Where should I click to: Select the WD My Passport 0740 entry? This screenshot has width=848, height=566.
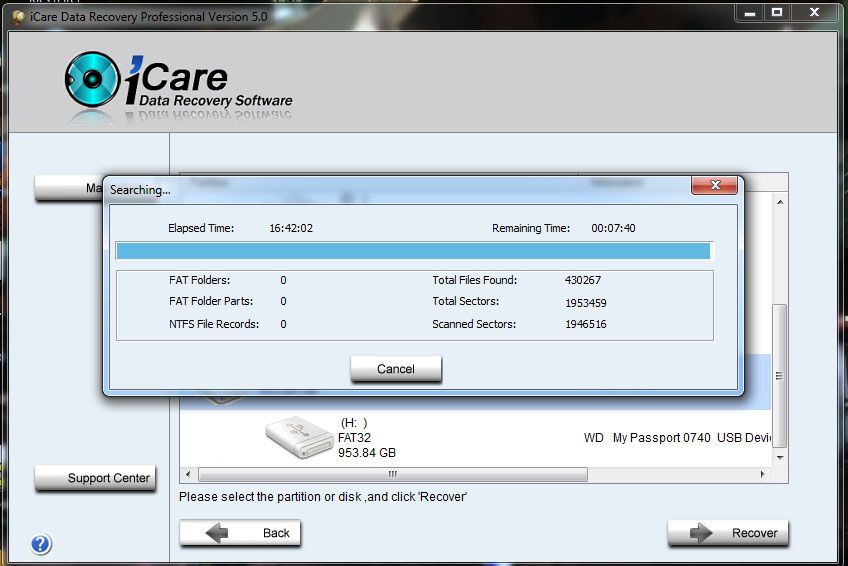pyautogui.click(x=680, y=438)
